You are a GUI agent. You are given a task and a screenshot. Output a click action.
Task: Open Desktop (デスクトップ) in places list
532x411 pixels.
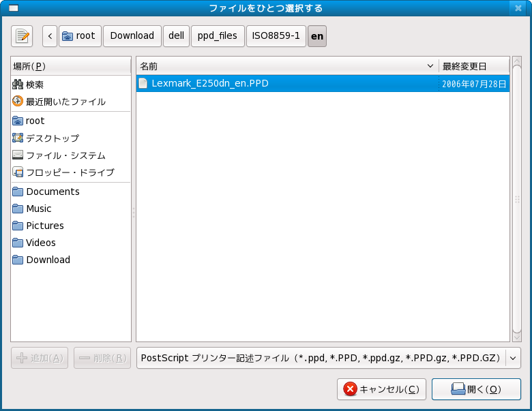coord(53,138)
